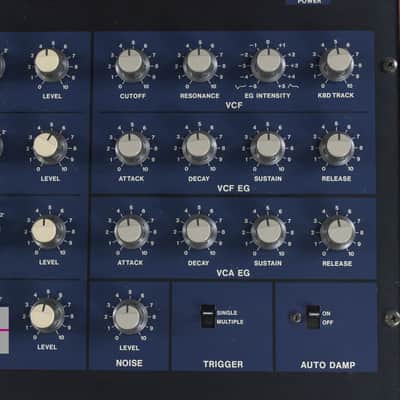
Task: Click the NOISE section title
Action: click(x=129, y=363)
